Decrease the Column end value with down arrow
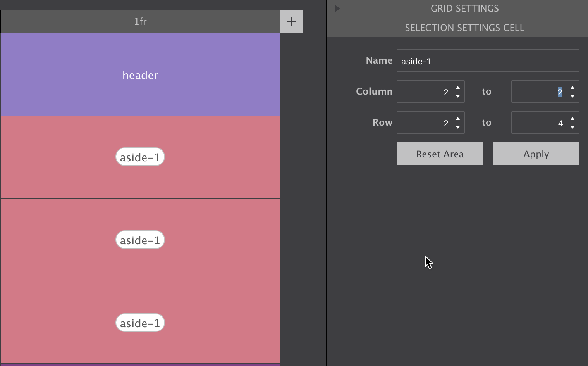 tap(573, 96)
